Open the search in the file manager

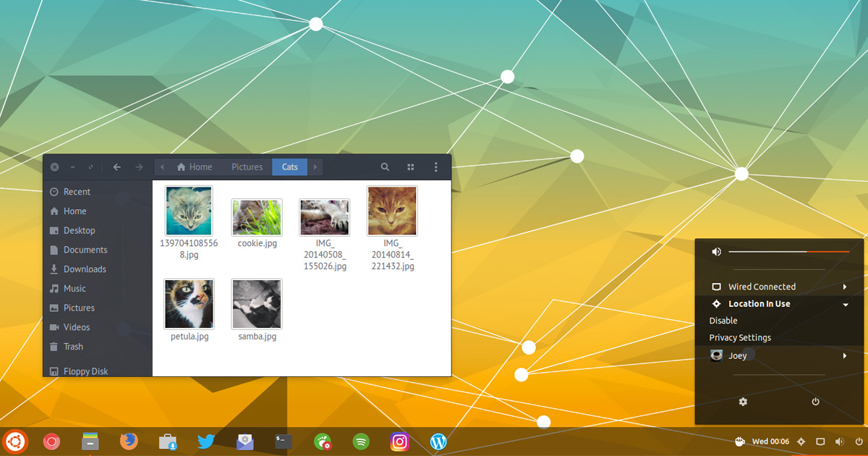[385, 166]
